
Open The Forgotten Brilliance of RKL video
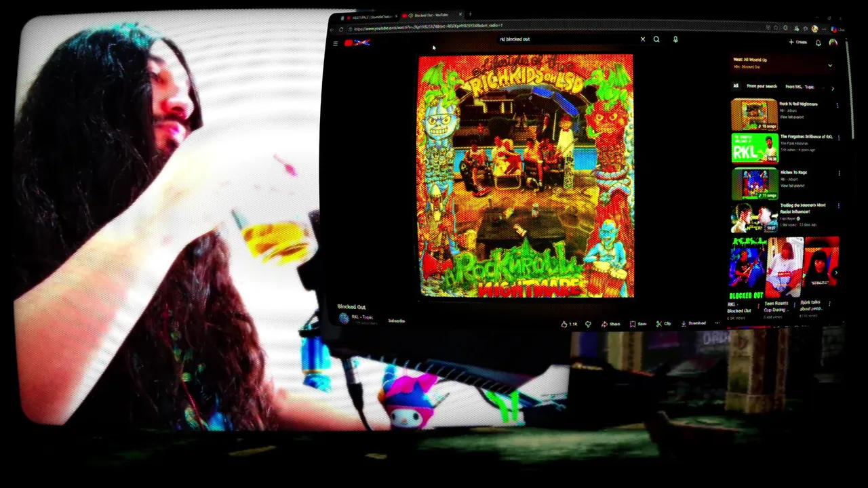(754, 148)
